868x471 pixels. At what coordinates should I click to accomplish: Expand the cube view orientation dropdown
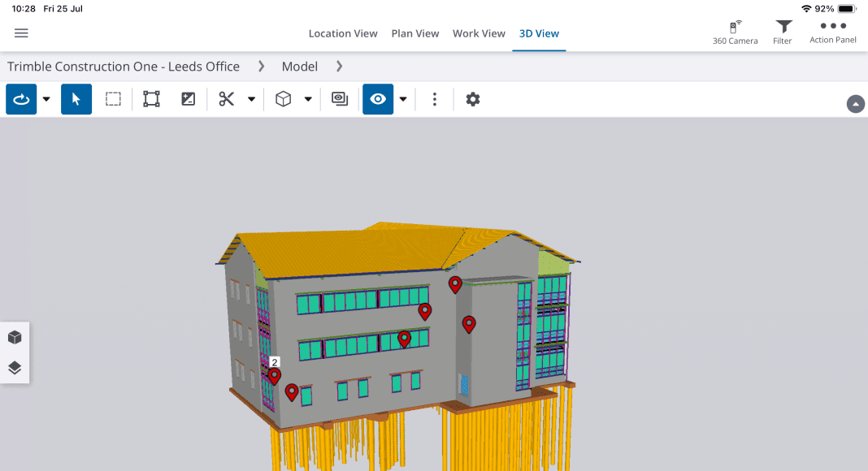pos(308,99)
